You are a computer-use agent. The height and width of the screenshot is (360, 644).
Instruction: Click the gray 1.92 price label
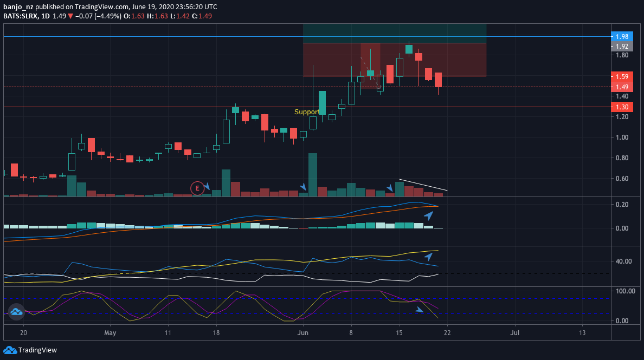pos(622,47)
